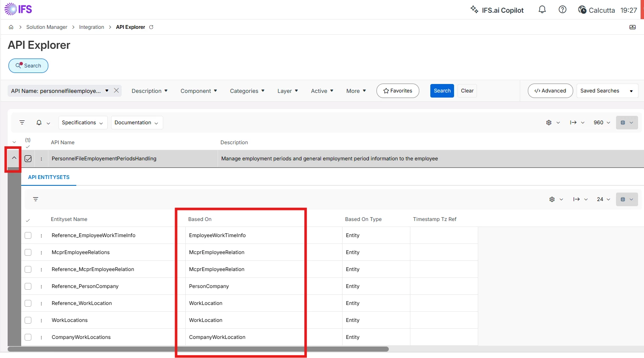Expand the More filters dropdown
644x358 pixels.
356,91
